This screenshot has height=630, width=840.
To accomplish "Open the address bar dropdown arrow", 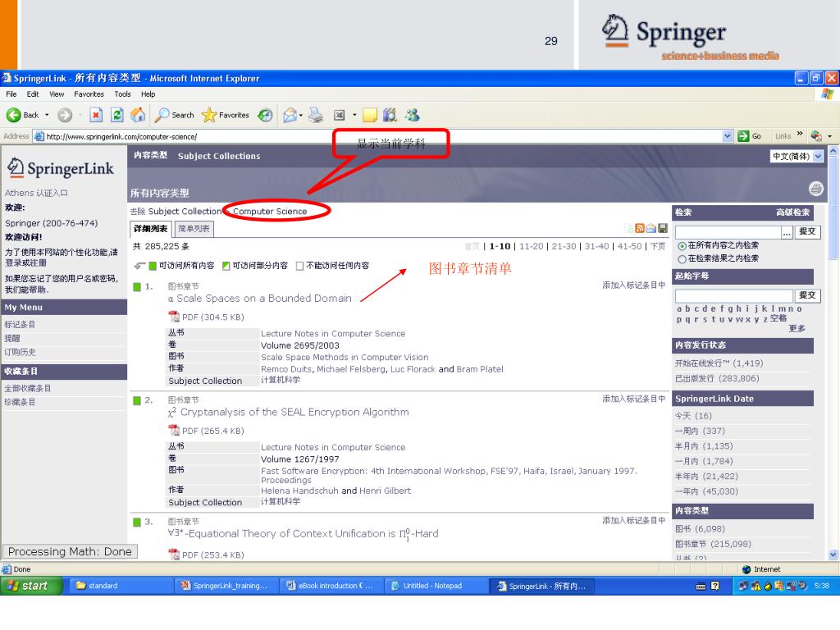I will (727, 136).
